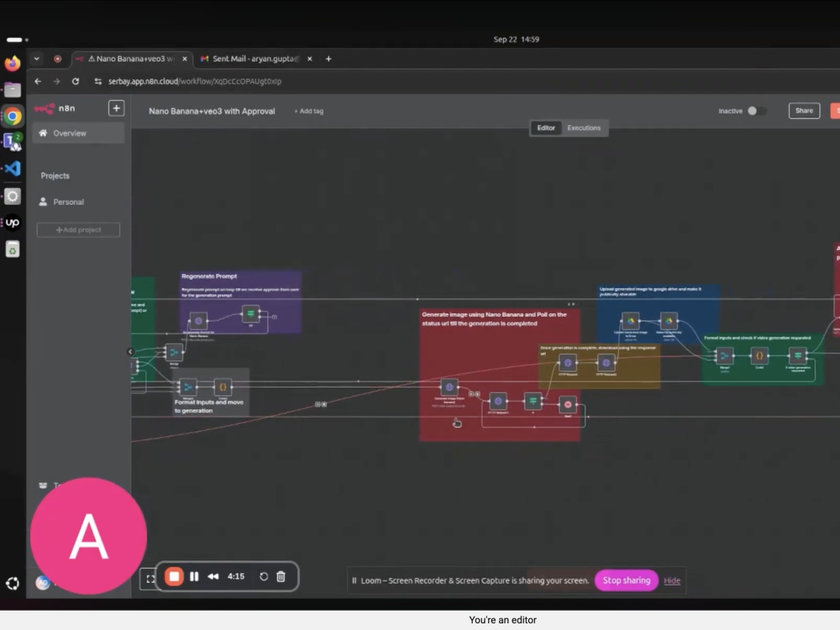Delete the Loom recording with the trash icon
Image resolution: width=840 pixels, height=630 pixels.
281,576
